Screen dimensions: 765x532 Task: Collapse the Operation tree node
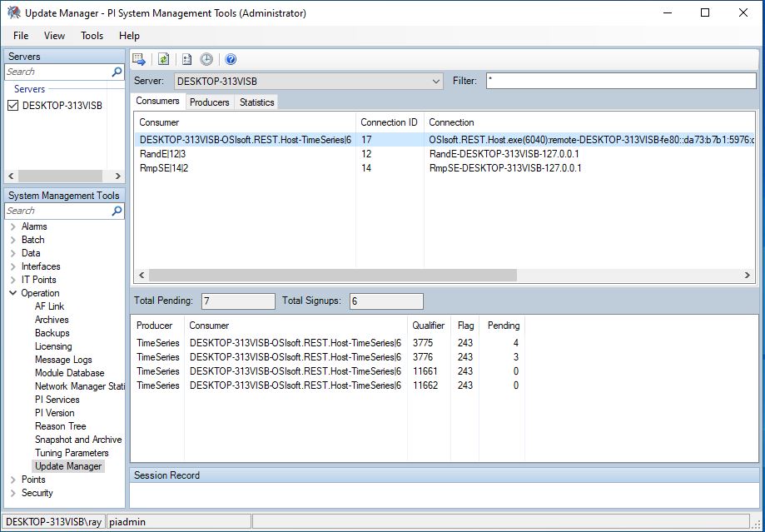(x=12, y=293)
